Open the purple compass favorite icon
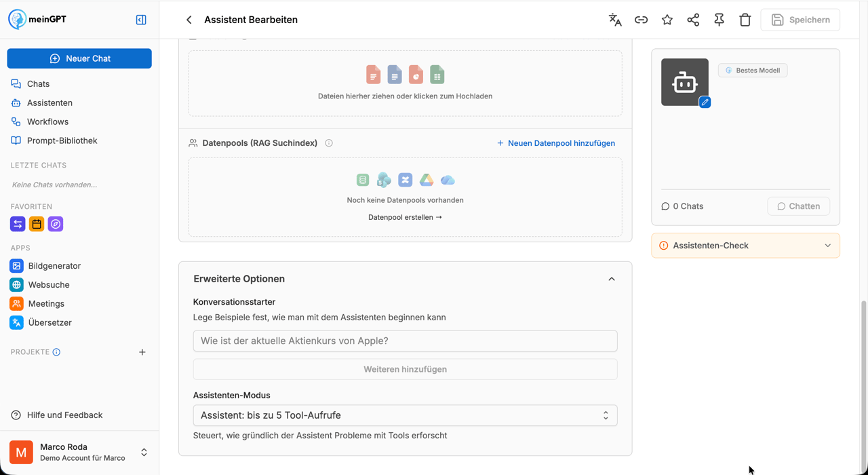This screenshot has width=868, height=475. [x=56, y=224]
